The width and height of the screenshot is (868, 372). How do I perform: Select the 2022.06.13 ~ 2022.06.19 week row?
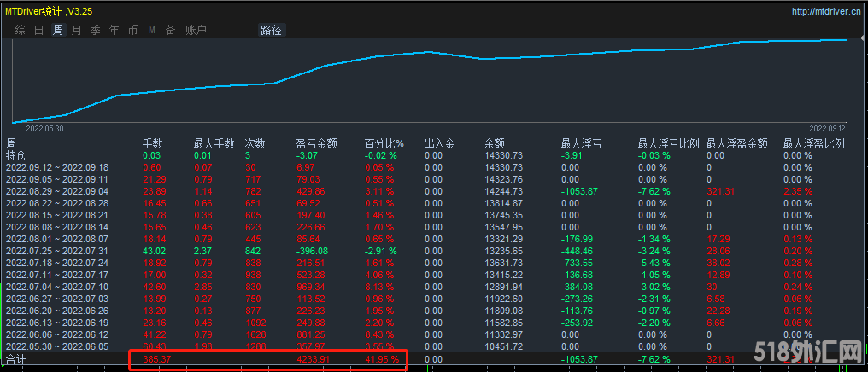(x=431, y=323)
